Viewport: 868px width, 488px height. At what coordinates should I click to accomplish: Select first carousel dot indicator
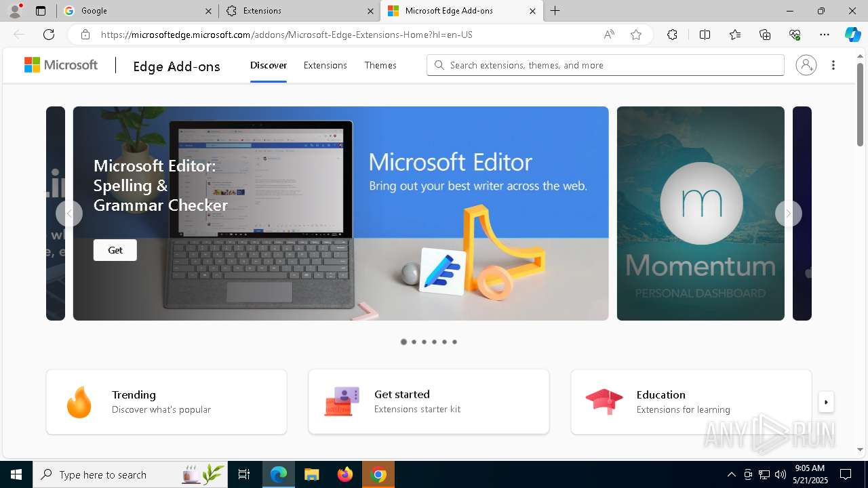point(403,342)
